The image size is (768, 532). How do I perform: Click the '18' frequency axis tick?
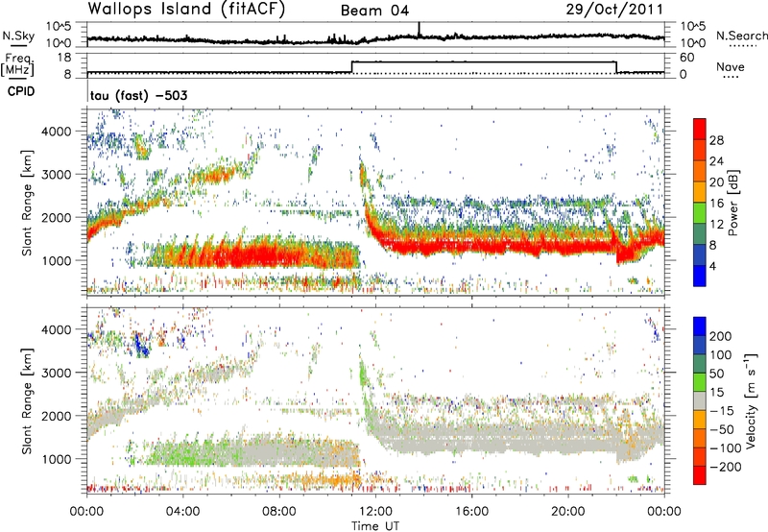(64, 58)
